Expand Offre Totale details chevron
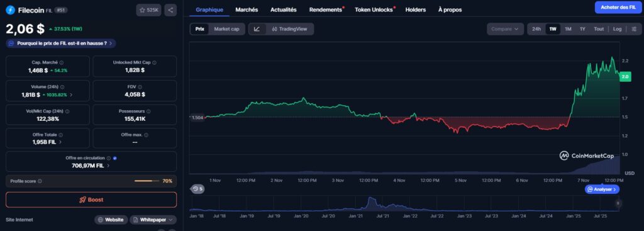 click(x=60, y=142)
